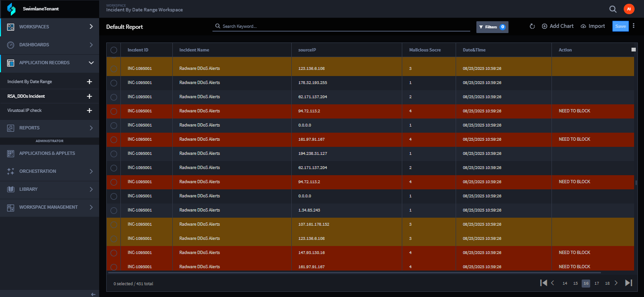Jump to the last page of results

coord(628,283)
